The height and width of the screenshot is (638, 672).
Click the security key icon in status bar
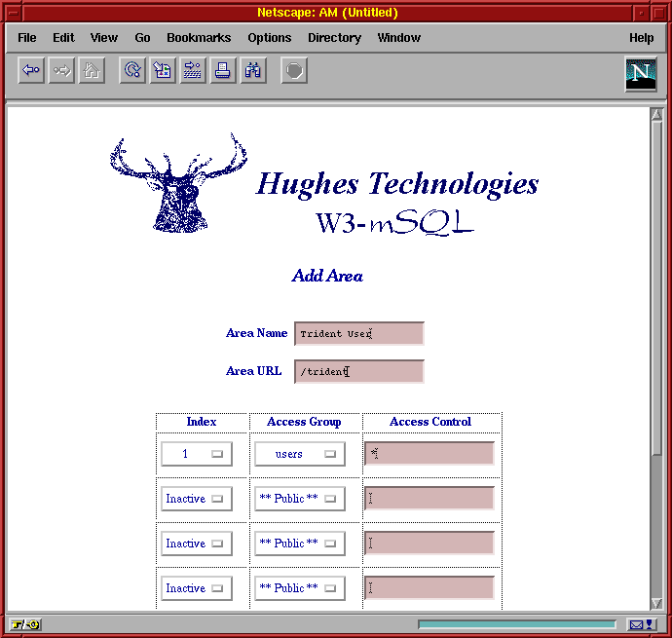point(25,624)
